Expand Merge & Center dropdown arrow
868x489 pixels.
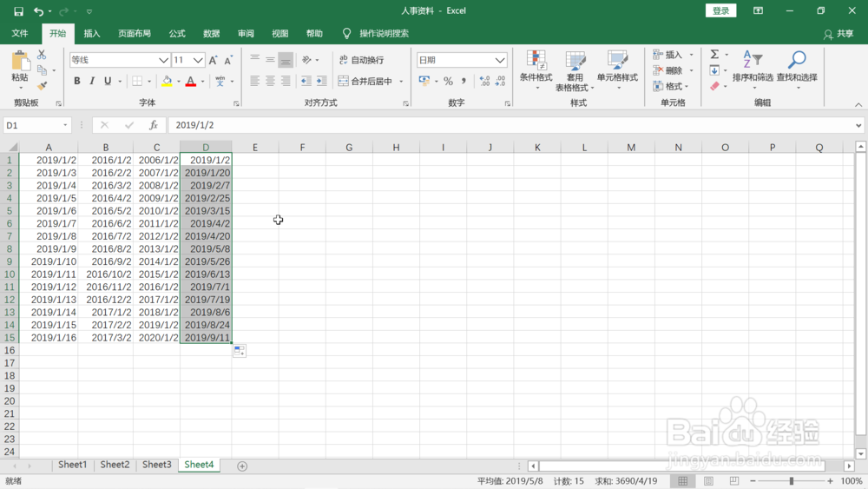click(401, 82)
